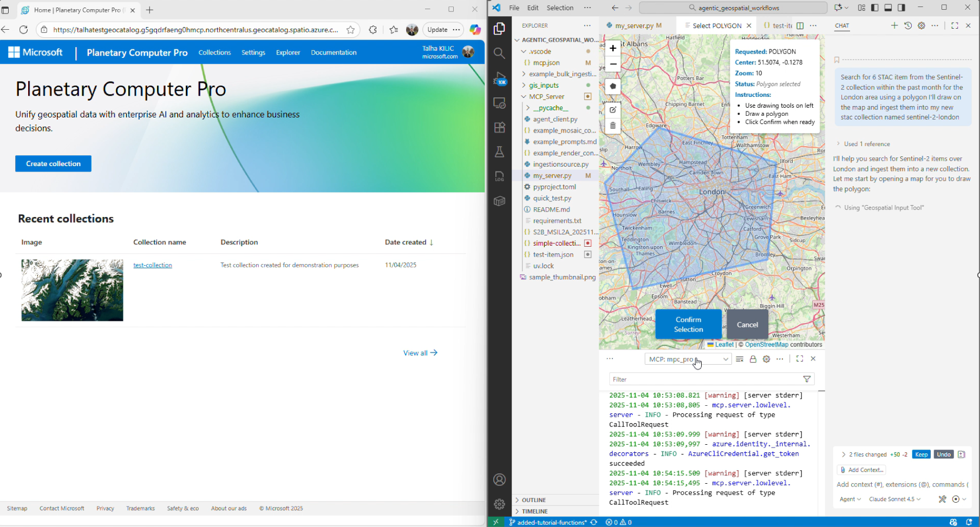The height and width of the screenshot is (527, 980).
Task: Open Configure Tools icon in chat input
Action: (943, 499)
